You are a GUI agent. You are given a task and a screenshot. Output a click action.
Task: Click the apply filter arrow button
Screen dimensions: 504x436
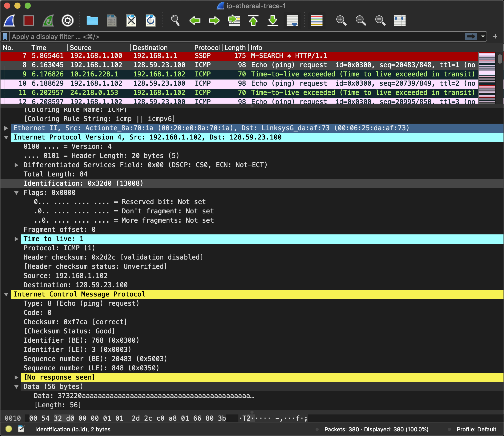click(471, 36)
